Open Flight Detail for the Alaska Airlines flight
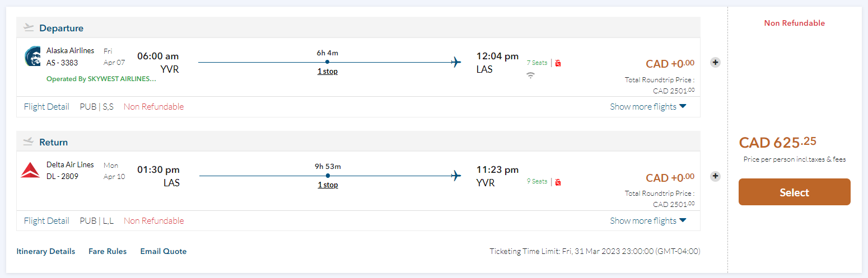This screenshot has width=868, height=278. pos(46,107)
